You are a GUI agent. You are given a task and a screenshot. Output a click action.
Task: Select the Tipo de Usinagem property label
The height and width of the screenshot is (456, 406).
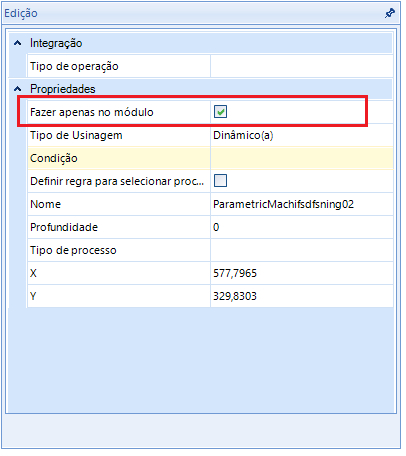click(77, 136)
